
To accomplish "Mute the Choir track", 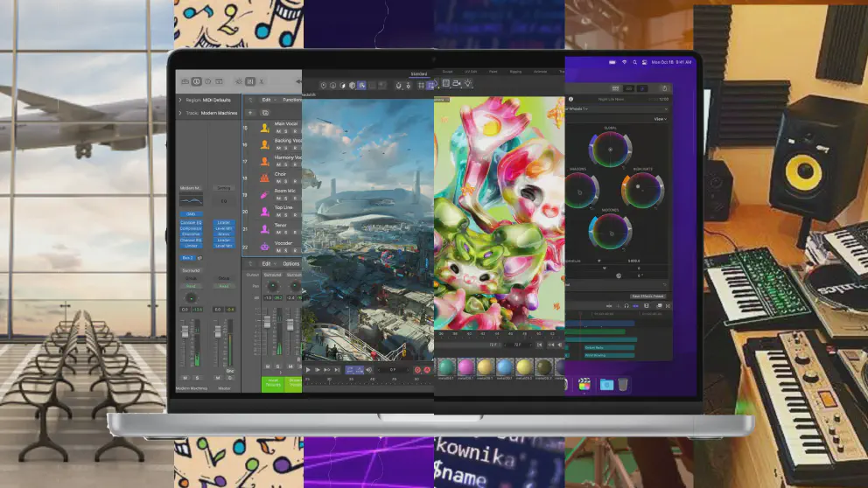I will click(x=278, y=181).
